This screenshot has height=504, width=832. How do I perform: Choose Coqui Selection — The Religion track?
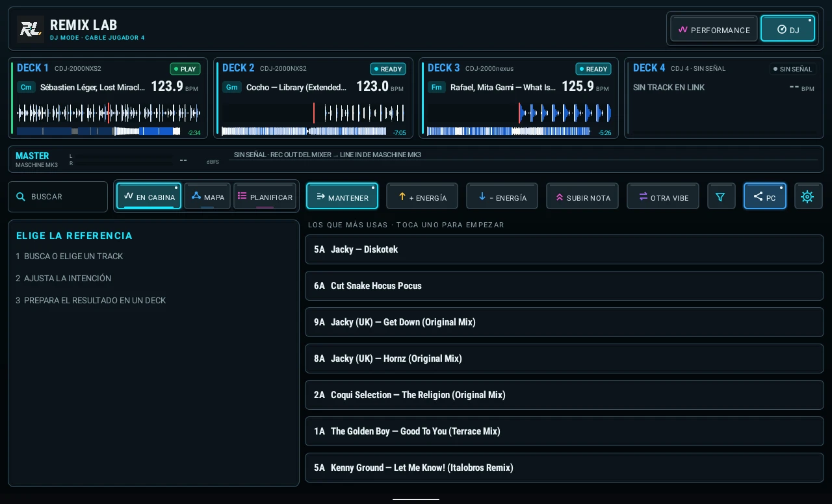[564, 395]
